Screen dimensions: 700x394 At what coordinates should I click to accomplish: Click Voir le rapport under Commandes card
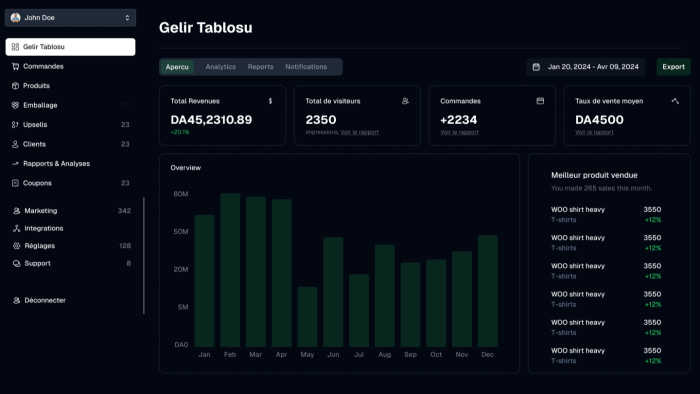[x=459, y=132]
